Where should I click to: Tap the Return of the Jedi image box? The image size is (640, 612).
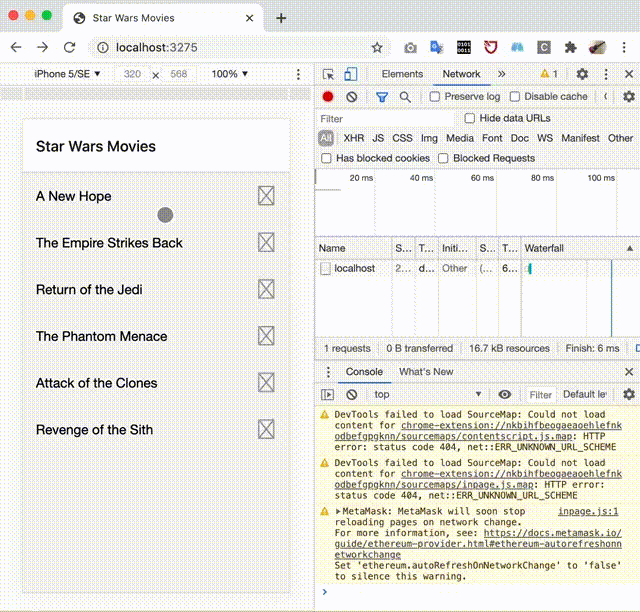click(266, 289)
